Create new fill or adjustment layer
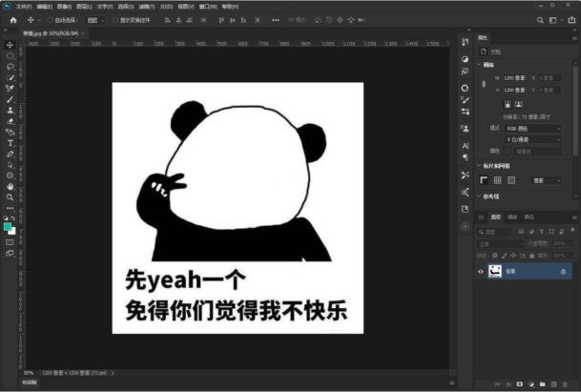Image resolution: width=581 pixels, height=392 pixels. pyautogui.click(x=531, y=384)
